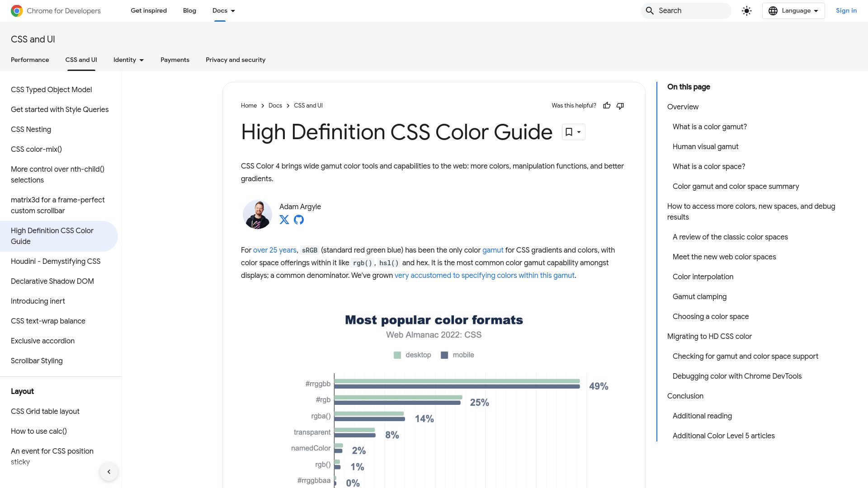
Task: Click inside the Search field
Action: click(x=686, y=11)
